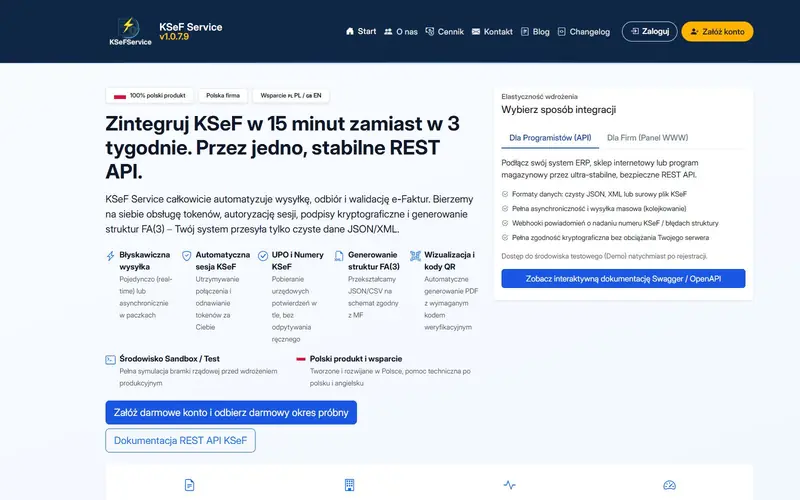The image size is (800, 500).
Task: Click the document icon in bottom stats row
Action: tap(189, 485)
